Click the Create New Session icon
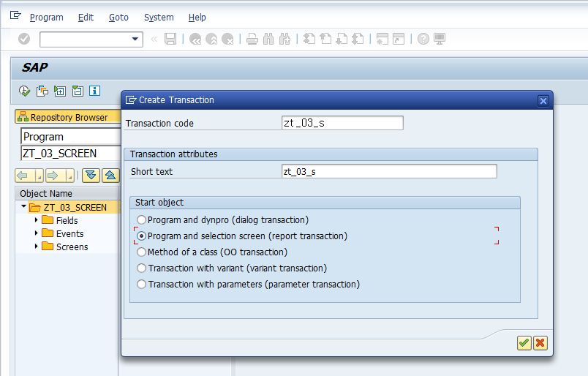This screenshot has width=588, height=376. (382, 39)
